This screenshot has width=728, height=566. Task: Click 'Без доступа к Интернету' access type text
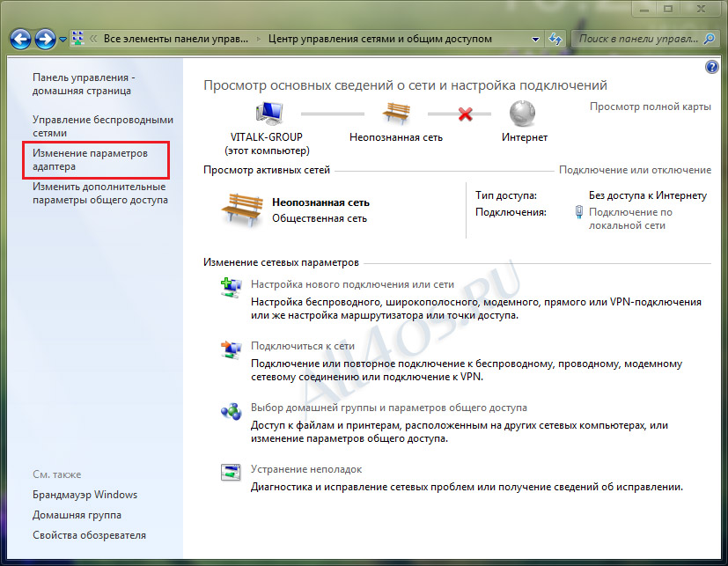pyautogui.click(x=648, y=195)
